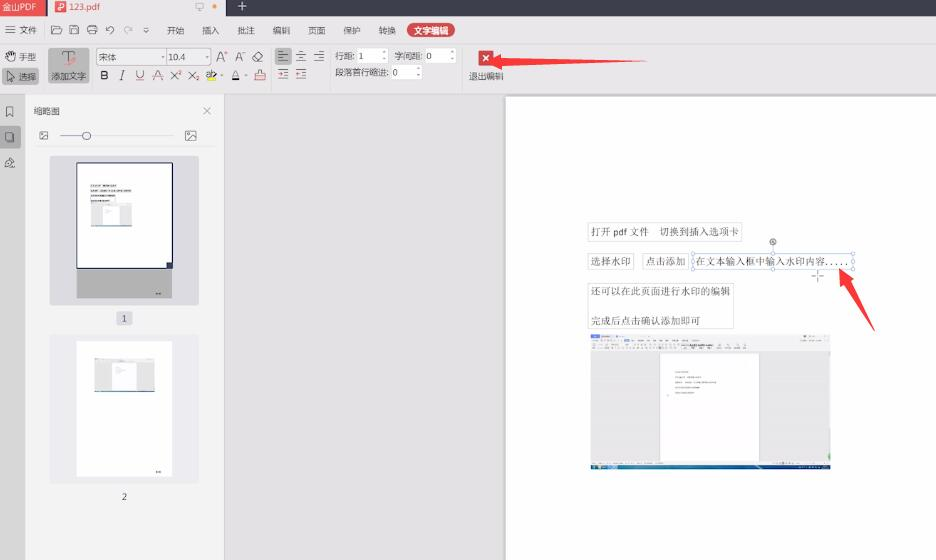This screenshot has width=936, height=560.
Task: Open the annotation panel sidebar icon
Action: 10,162
